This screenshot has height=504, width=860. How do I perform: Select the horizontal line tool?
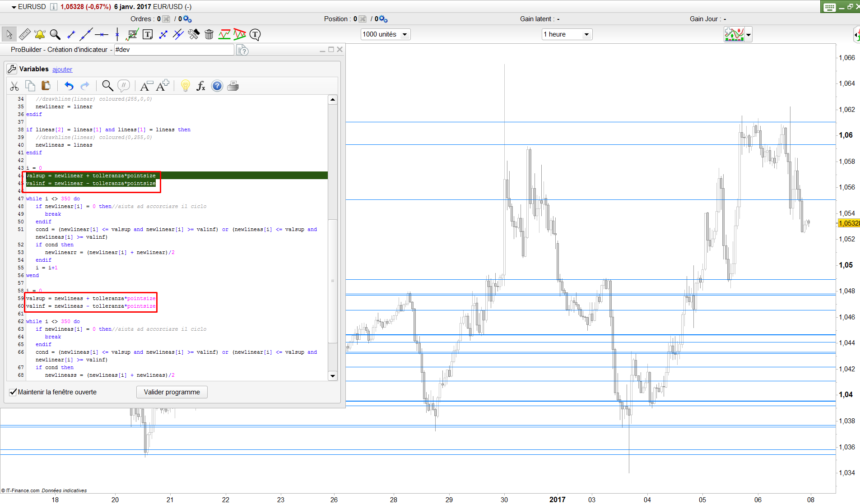[x=102, y=34]
